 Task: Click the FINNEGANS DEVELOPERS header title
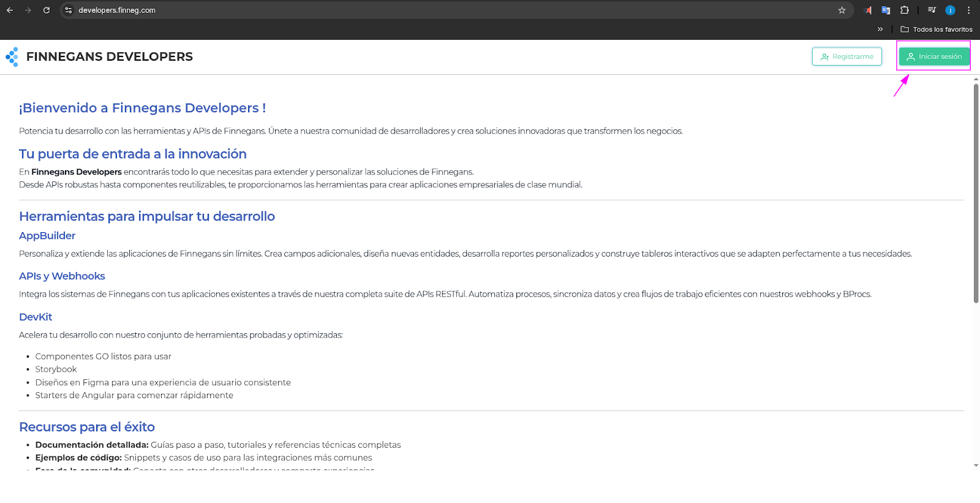110,57
